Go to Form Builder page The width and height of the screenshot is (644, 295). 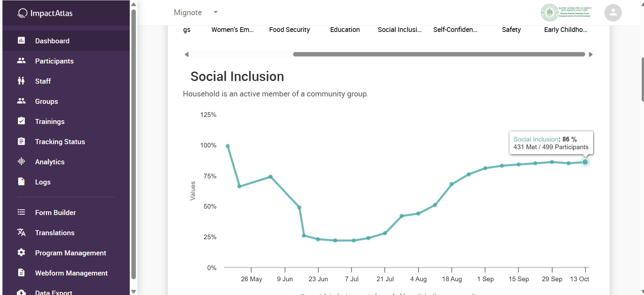[55, 213]
